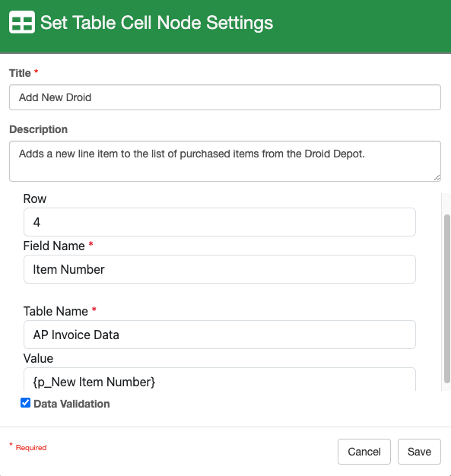
Task: Click the Title field containing Add New Droid
Action: 225,97
